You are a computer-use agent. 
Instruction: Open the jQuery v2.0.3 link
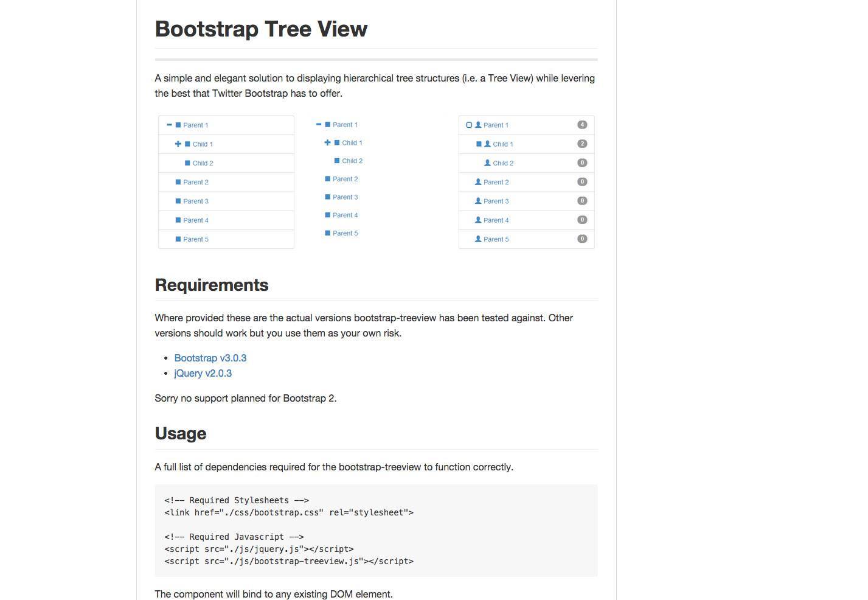(203, 373)
